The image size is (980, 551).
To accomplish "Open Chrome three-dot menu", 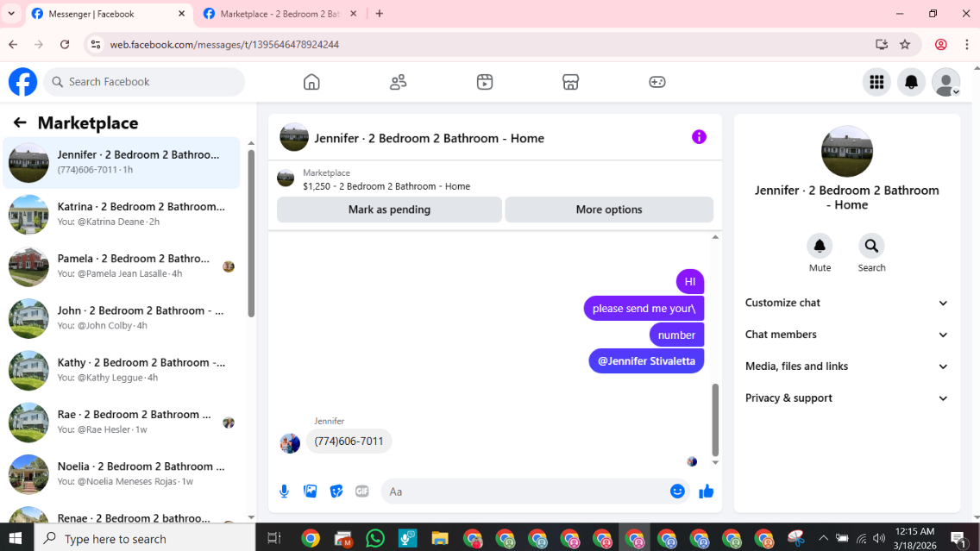I will [967, 44].
